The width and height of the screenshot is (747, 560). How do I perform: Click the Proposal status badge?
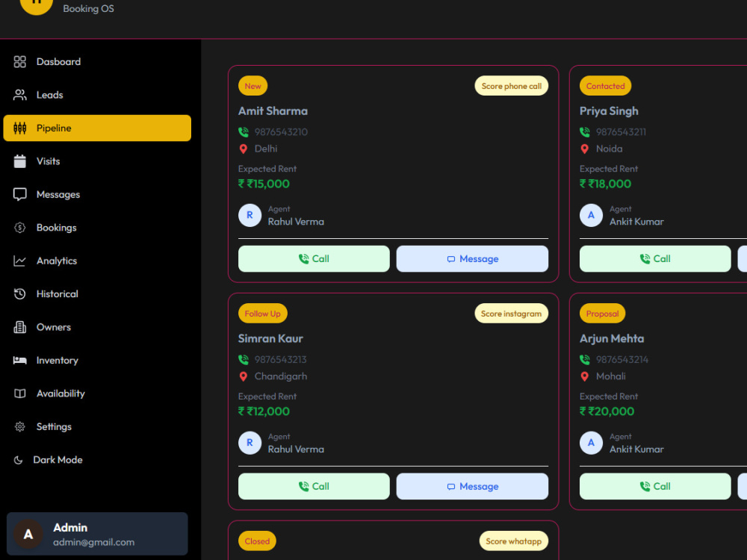602,314
